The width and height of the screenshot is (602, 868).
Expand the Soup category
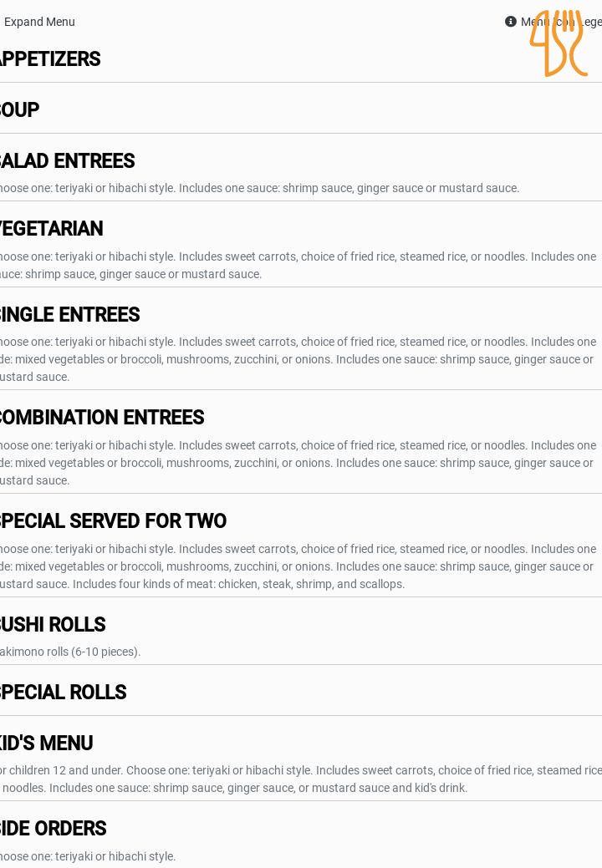[20, 110]
